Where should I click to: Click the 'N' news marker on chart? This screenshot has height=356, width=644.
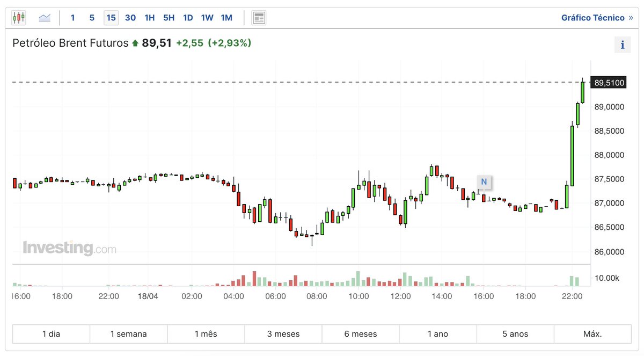pyautogui.click(x=484, y=182)
